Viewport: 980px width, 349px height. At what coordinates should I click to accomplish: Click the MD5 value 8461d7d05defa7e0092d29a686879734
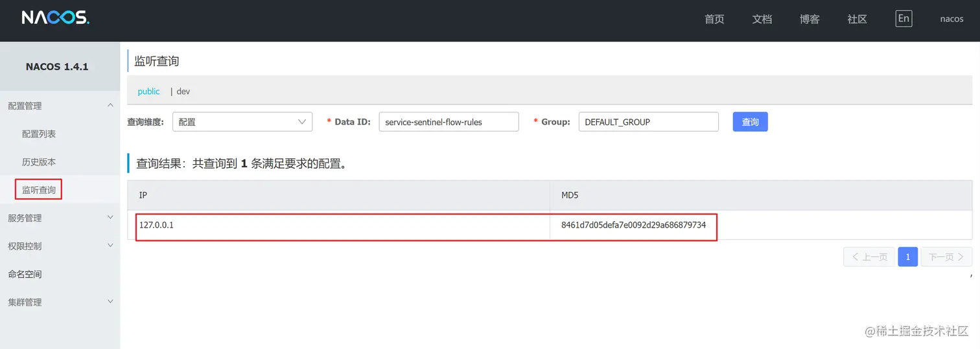click(x=633, y=225)
